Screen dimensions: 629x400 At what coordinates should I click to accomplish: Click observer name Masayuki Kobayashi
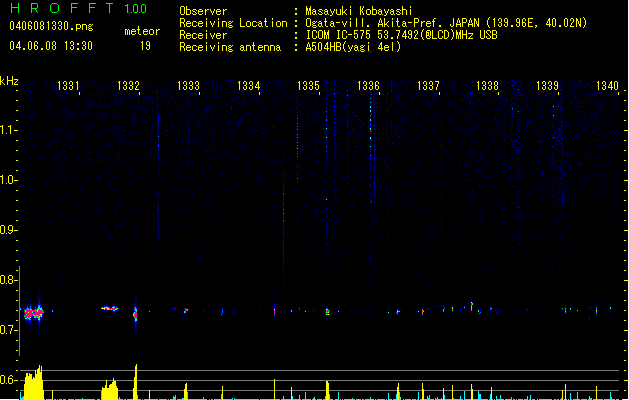359,11
